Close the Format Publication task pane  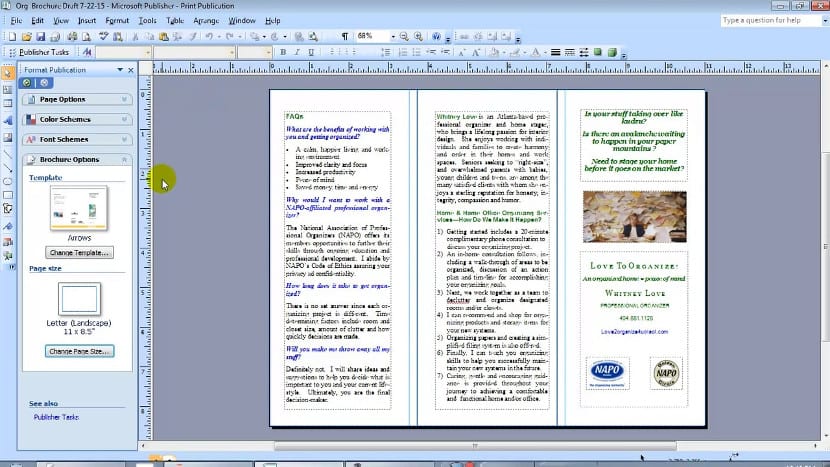click(131, 70)
